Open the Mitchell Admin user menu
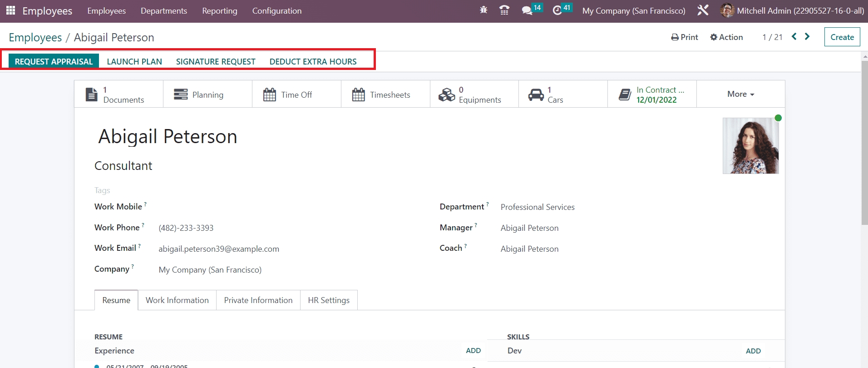This screenshot has height=368, width=868. [x=792, y=10]
